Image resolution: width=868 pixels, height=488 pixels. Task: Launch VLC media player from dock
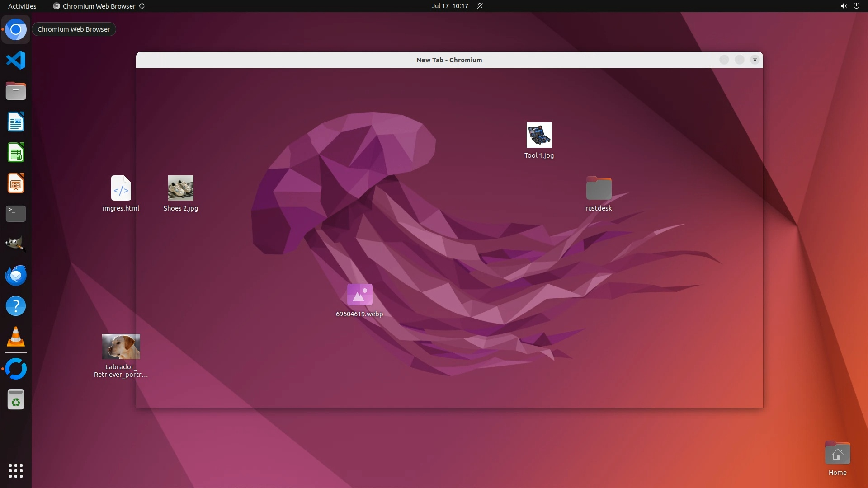click(x=16, y=337)
